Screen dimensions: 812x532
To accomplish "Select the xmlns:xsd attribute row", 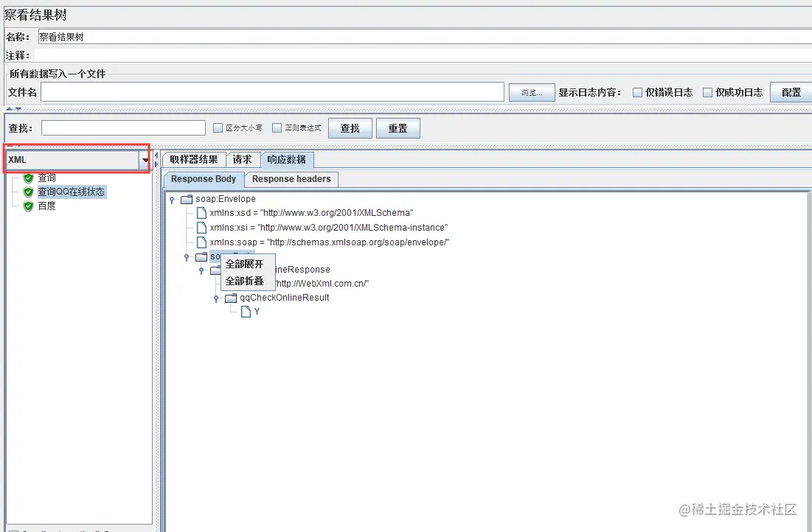I will pos(311,213).
